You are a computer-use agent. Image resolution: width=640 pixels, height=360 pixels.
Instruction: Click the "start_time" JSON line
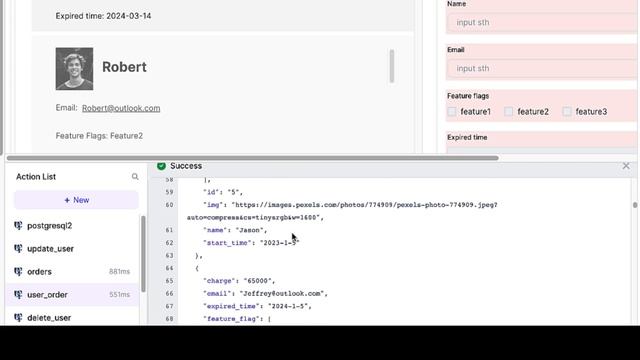pos(251,243)
